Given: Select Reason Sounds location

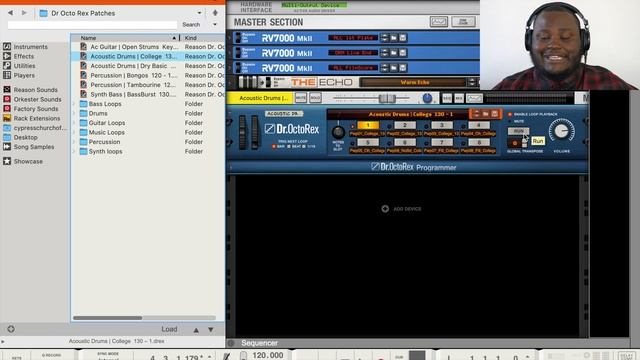Looking at the screenshot, I should click(x=30, y=89).
